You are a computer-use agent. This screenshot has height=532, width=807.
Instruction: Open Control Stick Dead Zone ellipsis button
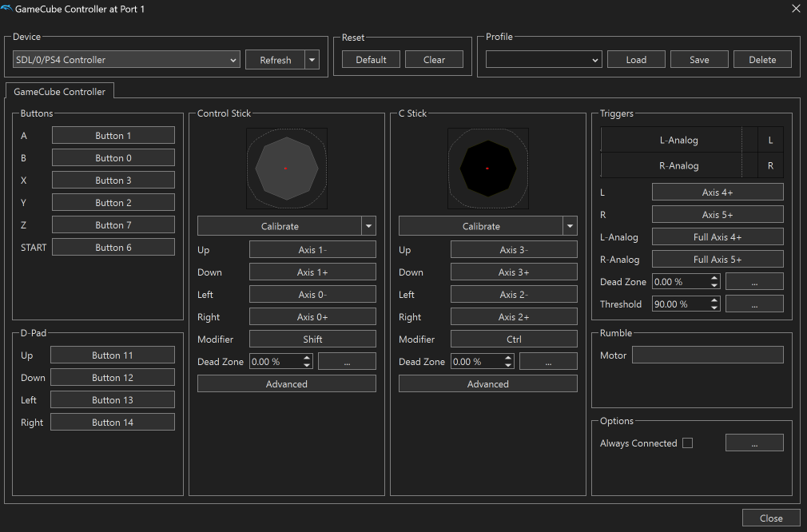[347, 362]
